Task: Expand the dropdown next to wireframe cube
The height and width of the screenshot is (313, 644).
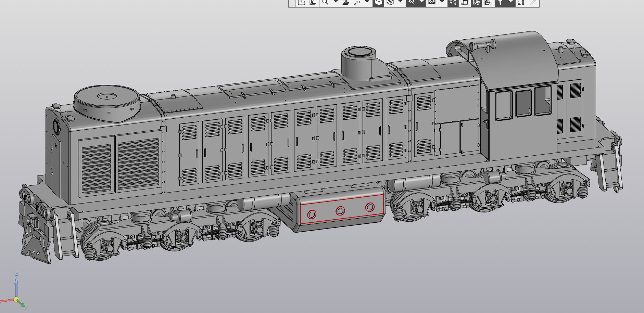Action: (400, 2)
